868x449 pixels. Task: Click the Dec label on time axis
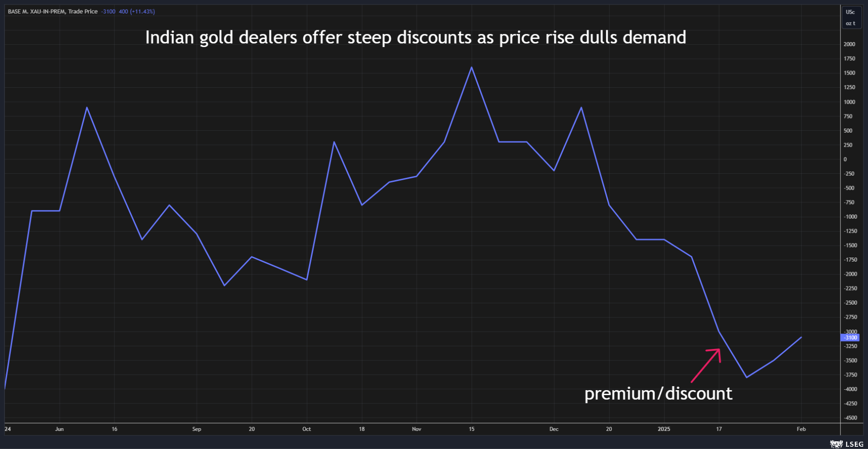(x=553, y=429)
